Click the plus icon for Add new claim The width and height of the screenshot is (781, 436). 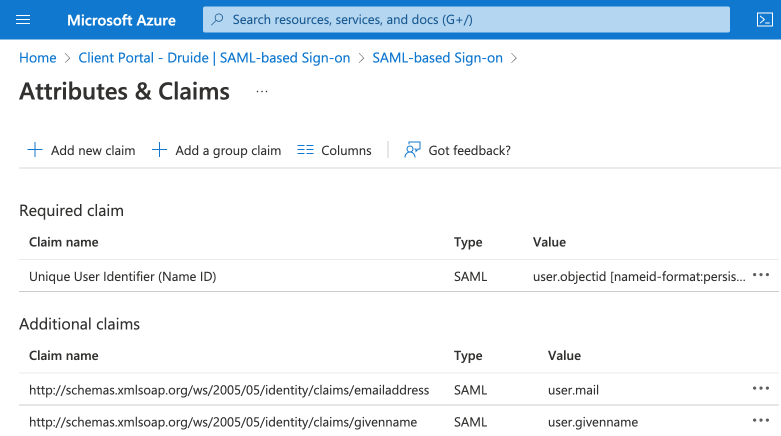[x=35, y=150]
